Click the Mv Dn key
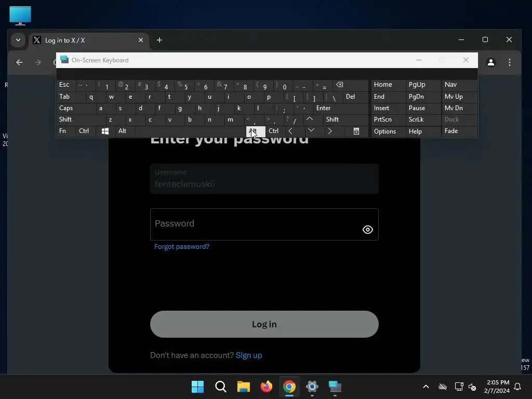 click(459, 108)
